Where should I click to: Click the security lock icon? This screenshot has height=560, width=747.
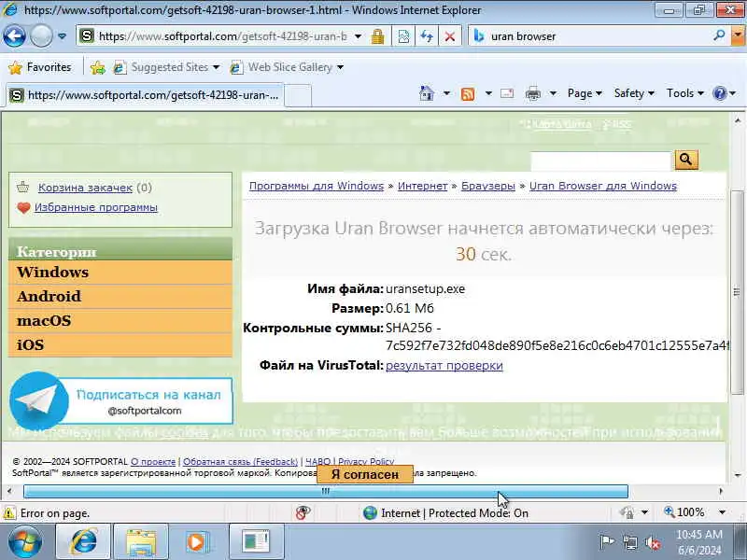pyautogui.click(x=378, y=36)
